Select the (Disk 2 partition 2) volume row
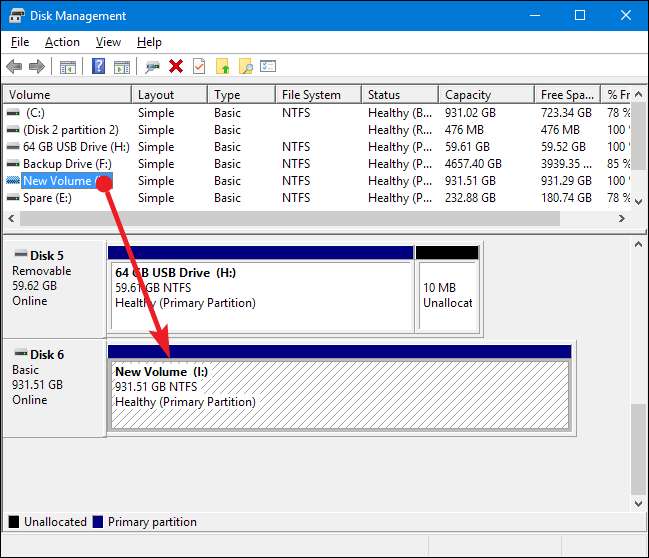The image size is (649, 558). (317, 130)
